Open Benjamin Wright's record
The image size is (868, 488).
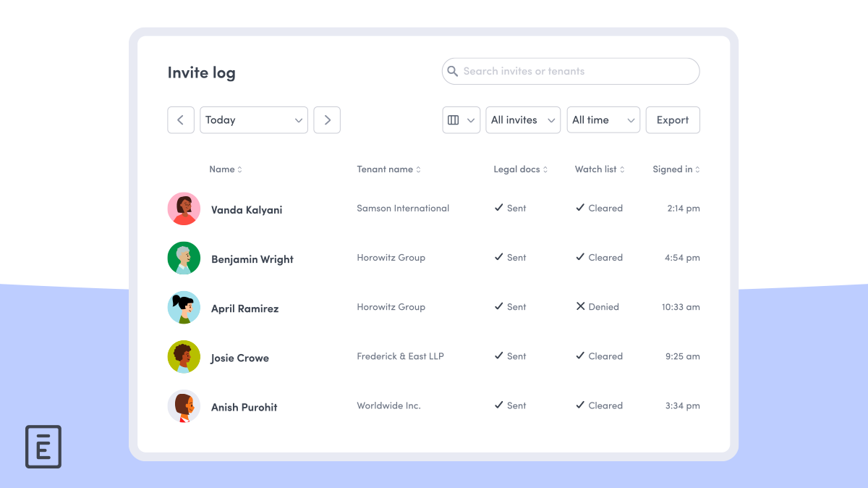pos(252,258)
